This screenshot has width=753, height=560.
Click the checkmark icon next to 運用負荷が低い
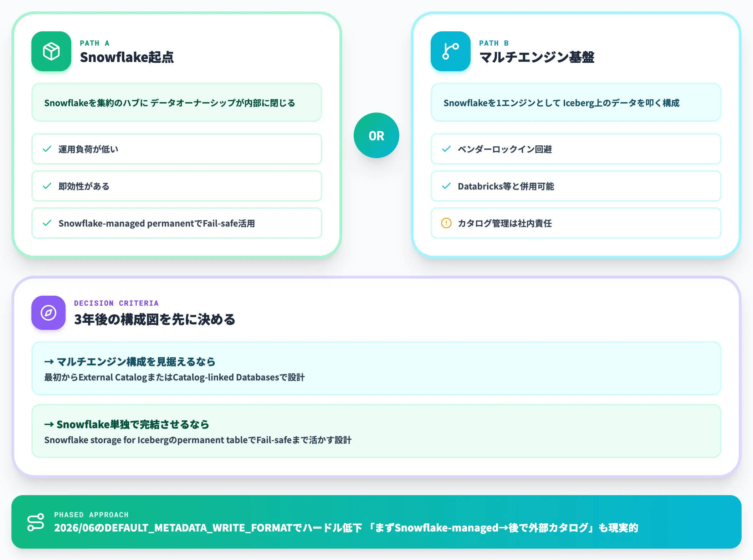(47, 149)
